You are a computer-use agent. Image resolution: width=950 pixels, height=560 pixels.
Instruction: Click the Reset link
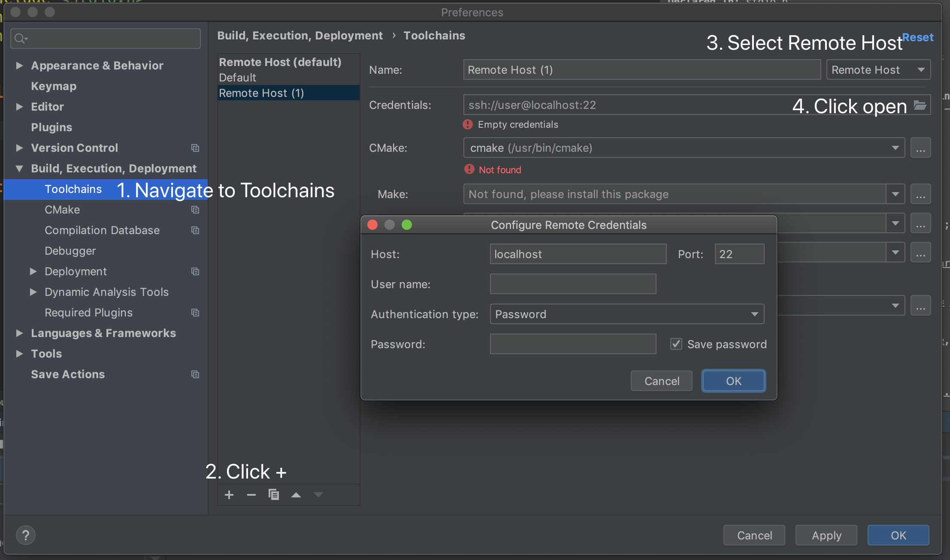[x=918, y=37]
